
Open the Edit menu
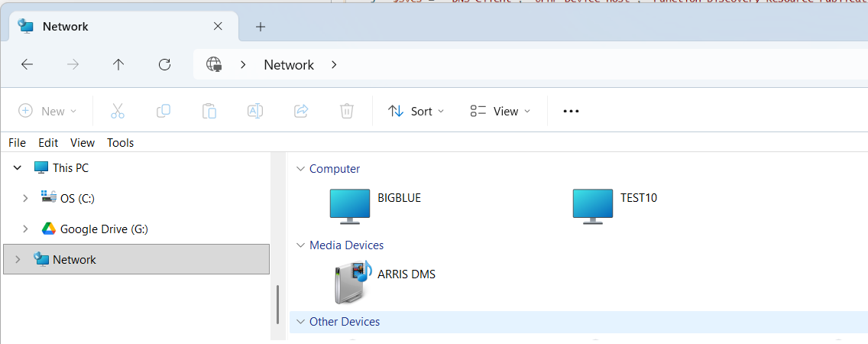pos(48,142)
